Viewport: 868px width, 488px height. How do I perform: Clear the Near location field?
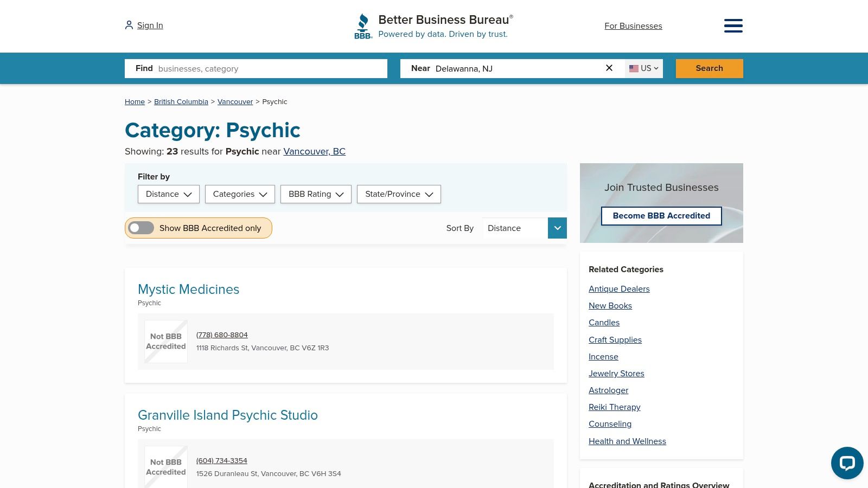tap(609, 68)
